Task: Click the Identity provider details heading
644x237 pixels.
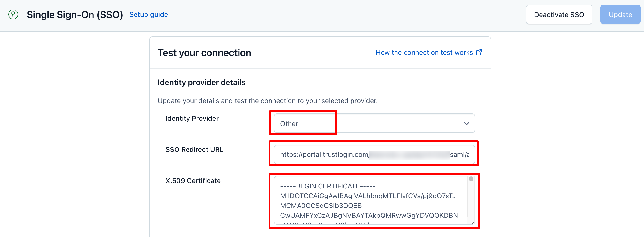Action: pyautogui.click(x=201, y=82)
